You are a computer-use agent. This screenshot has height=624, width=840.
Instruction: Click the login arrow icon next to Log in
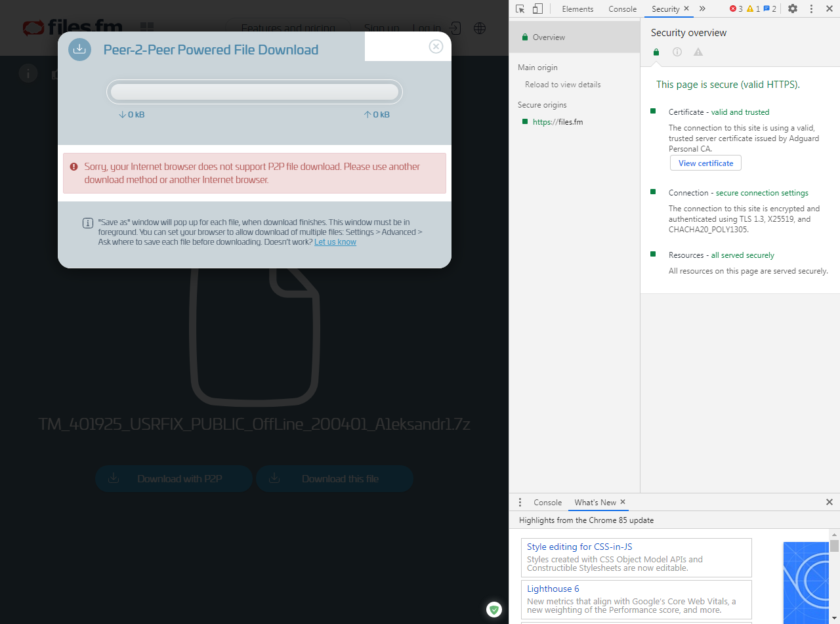[455, 28]
